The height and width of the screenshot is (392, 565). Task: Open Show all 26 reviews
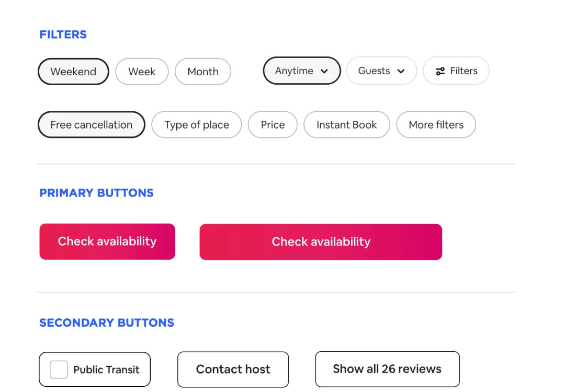pos(387,369)
